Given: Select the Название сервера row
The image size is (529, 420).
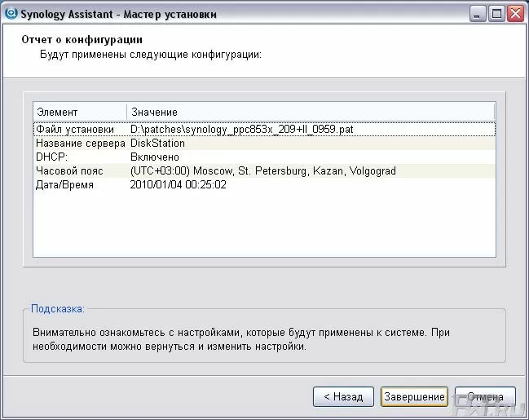Looking at the screenshot, I should click(x=80, y=143).
